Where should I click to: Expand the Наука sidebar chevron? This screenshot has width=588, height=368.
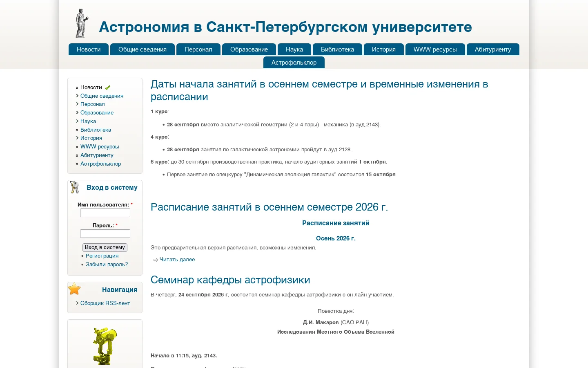pos(77,121)
